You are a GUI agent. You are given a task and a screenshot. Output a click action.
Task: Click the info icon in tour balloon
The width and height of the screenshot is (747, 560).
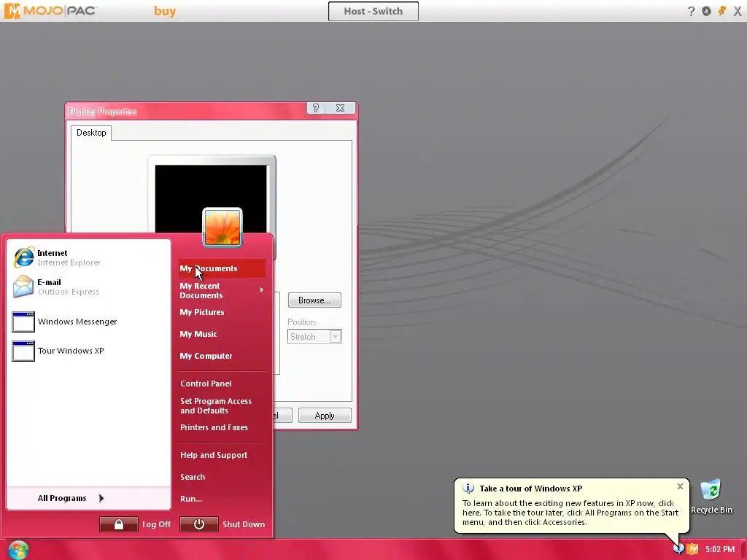[468, 489]
